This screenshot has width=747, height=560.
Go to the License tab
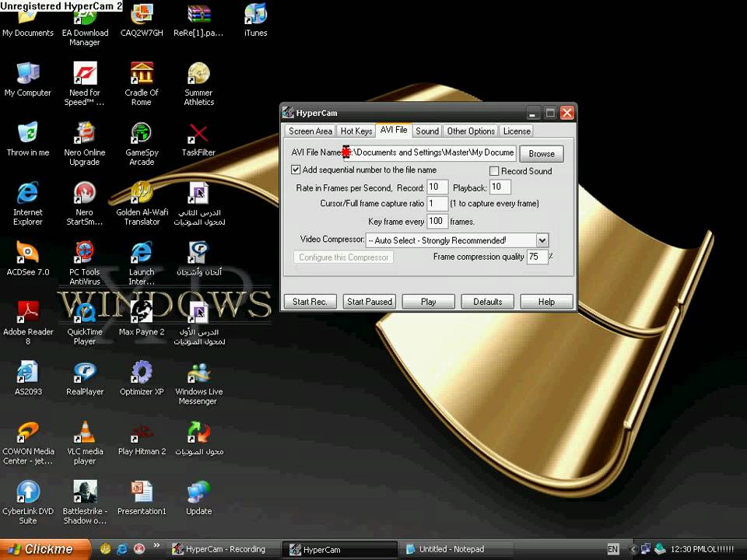(517, 131)
